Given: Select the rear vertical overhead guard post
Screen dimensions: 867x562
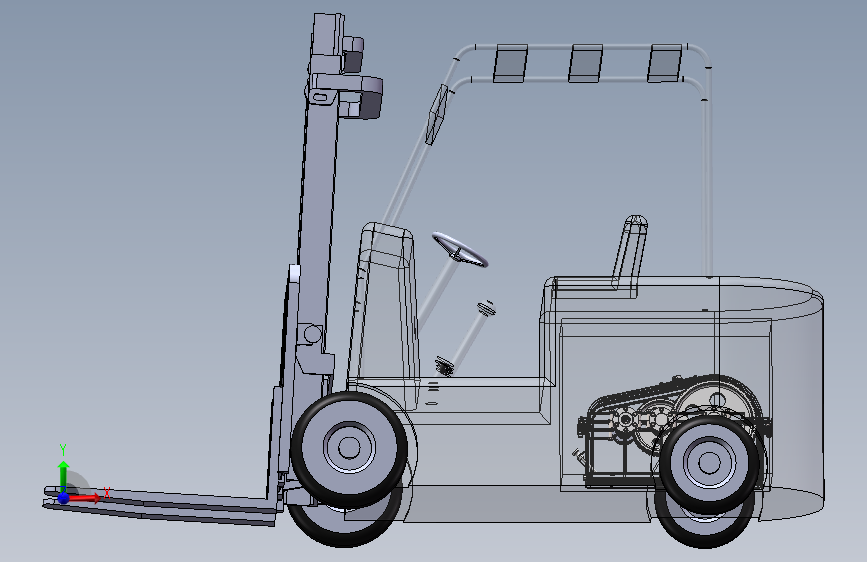Looking at the screenshot, I should 707,188.
